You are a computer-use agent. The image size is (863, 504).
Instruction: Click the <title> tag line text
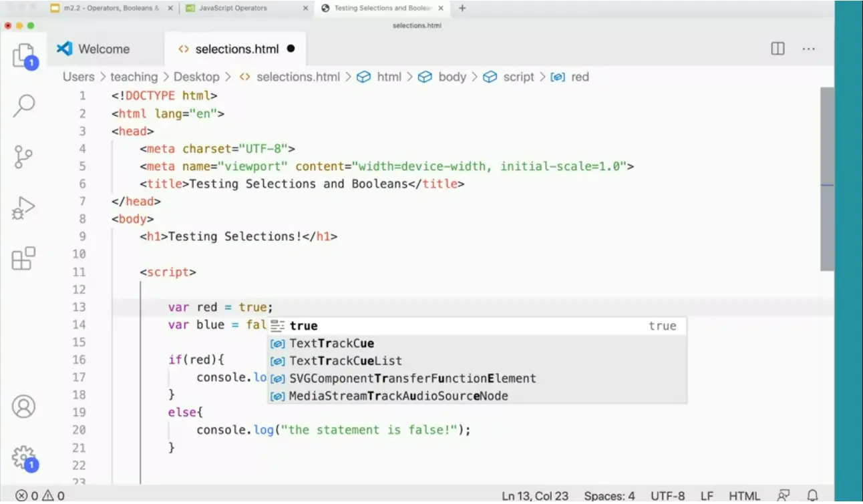click(302, 184)
